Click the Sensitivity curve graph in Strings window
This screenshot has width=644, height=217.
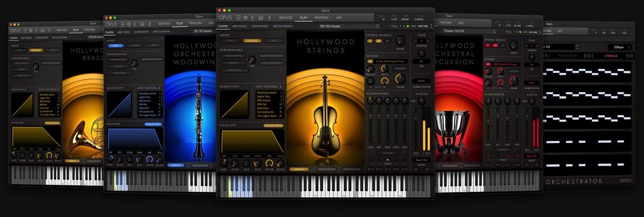[234, 104]
